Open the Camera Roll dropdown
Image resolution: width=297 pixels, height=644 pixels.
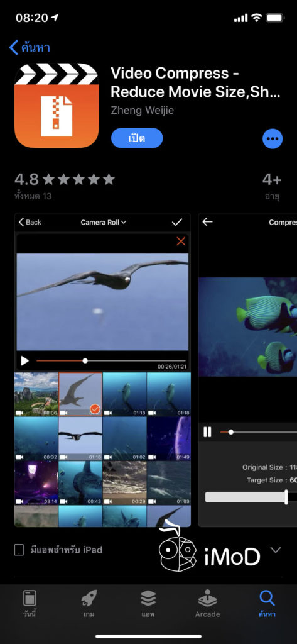(104, 222)
